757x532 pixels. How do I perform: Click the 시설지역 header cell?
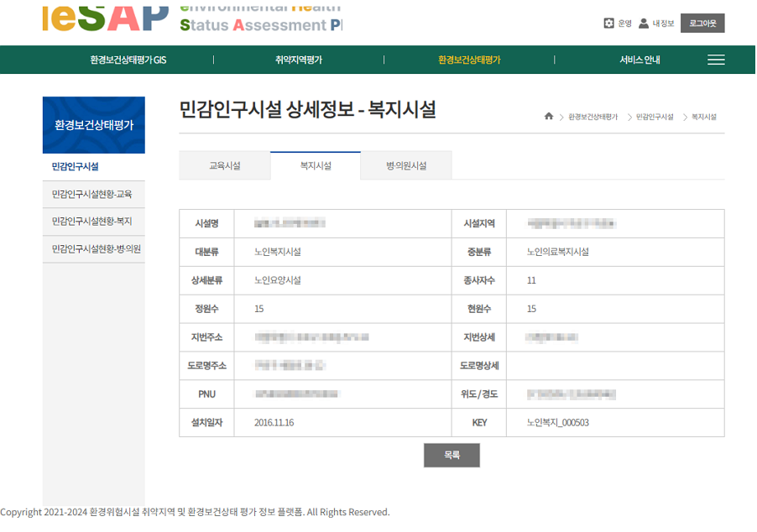click(479, 223)
